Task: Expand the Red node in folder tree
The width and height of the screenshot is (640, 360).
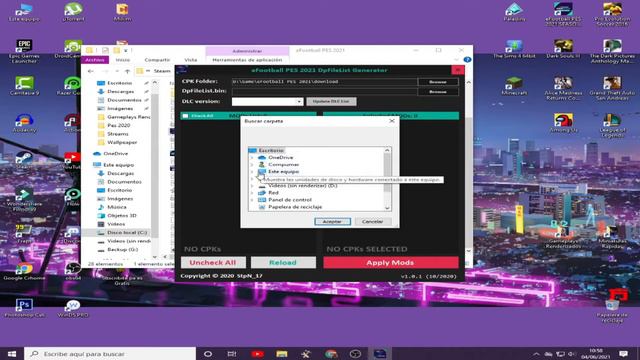Action: [252, 193]
